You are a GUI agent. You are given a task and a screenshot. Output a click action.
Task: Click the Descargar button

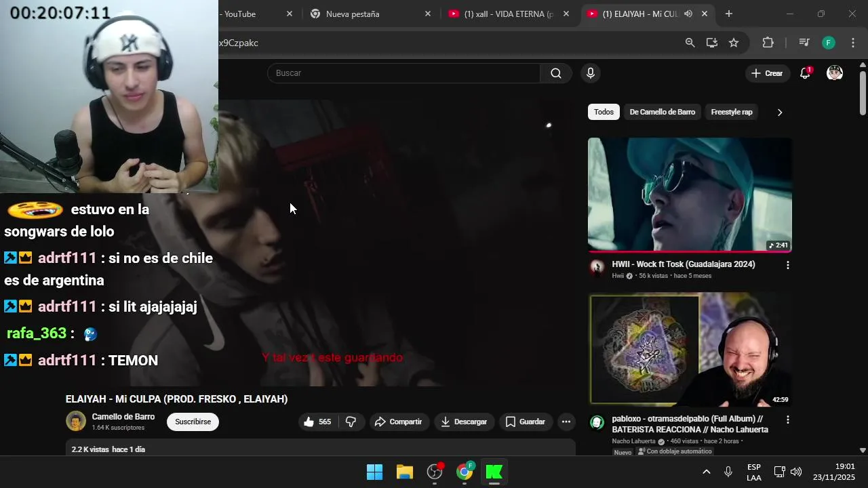click(464, 422)
